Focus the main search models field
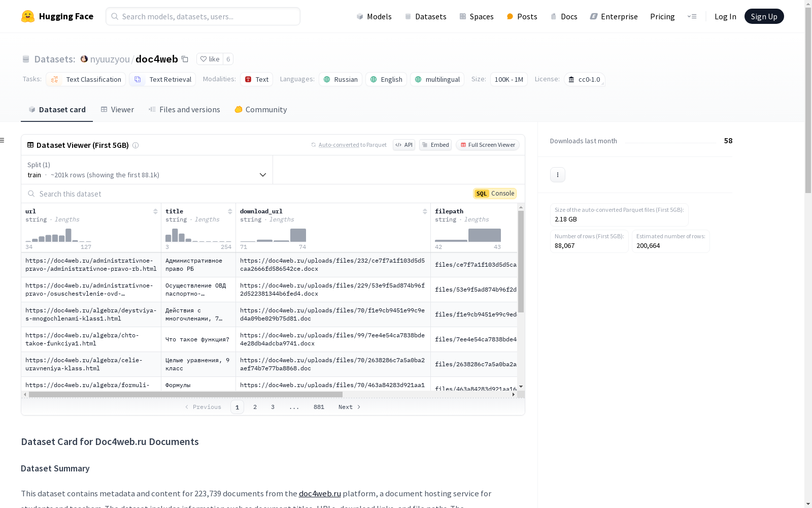 (203, 16)
